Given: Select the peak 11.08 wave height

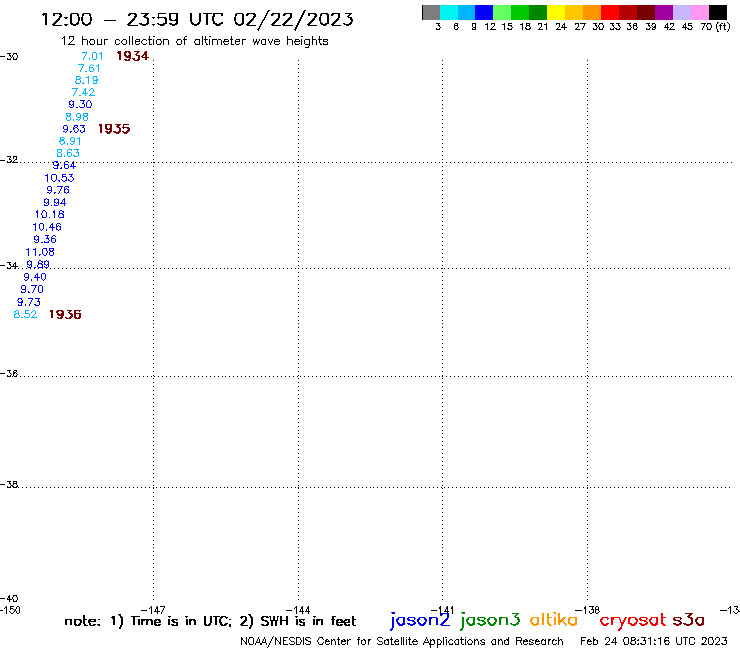Looking at the screenshot, I should point(40,252).
